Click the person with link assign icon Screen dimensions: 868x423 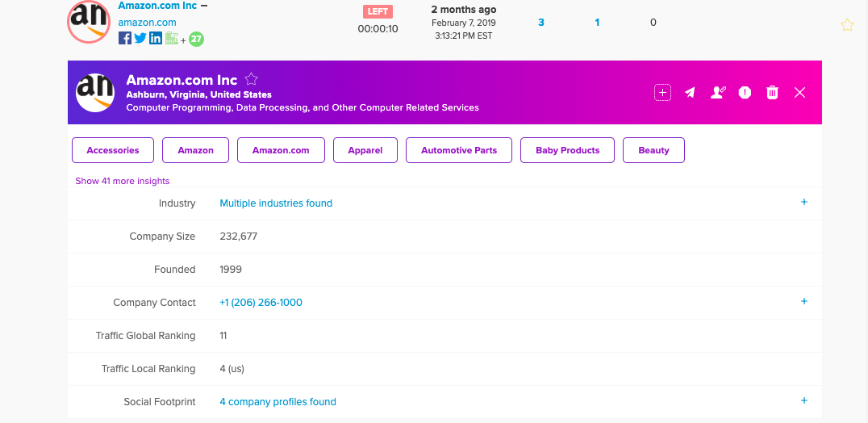pos(717,93)
